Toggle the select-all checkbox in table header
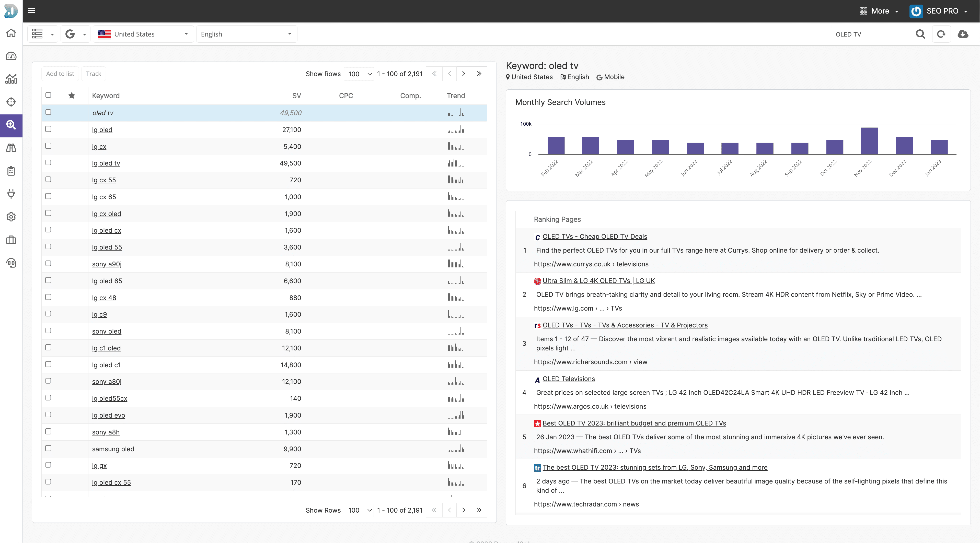 (48, 95)
